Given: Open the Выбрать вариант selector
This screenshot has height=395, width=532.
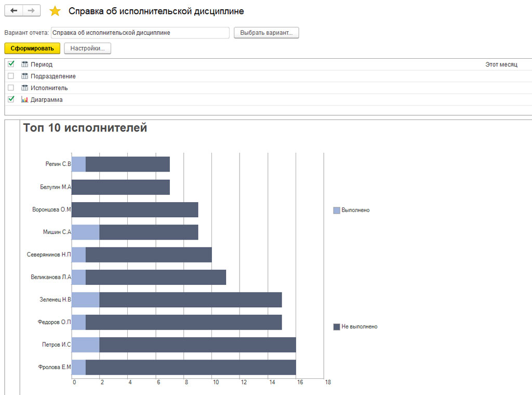Looking at the screenshot, I should [x=266, y=33].
